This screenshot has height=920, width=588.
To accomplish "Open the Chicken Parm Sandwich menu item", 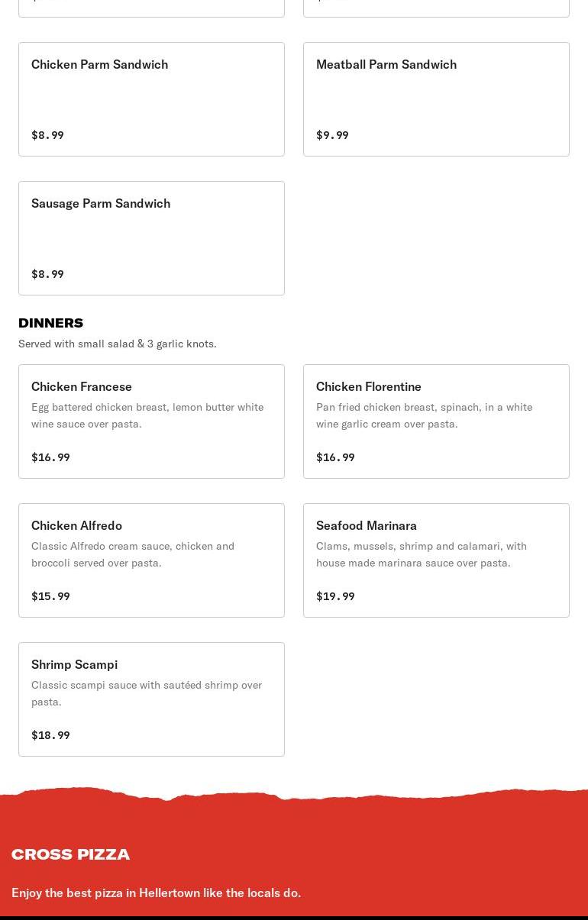I will (x=99, y=65).
